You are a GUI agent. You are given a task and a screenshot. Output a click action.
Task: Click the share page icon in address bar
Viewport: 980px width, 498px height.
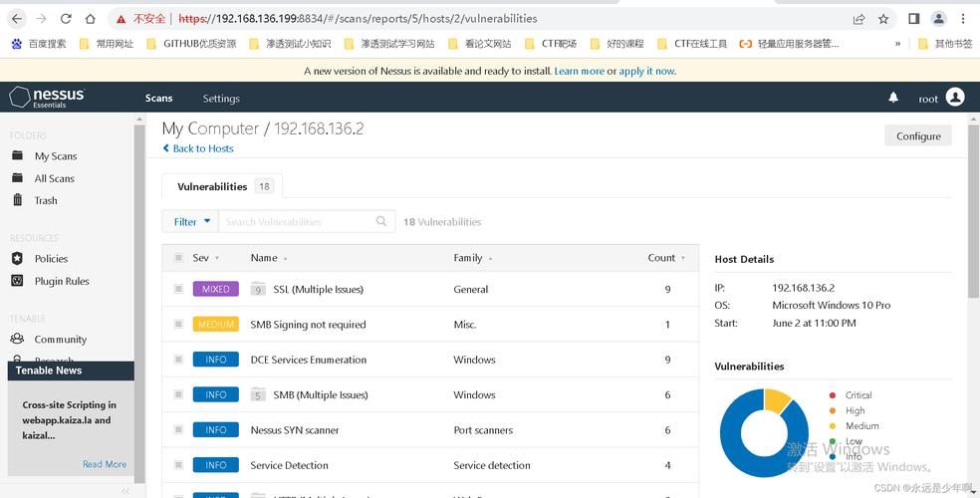(x=859, y=19)
